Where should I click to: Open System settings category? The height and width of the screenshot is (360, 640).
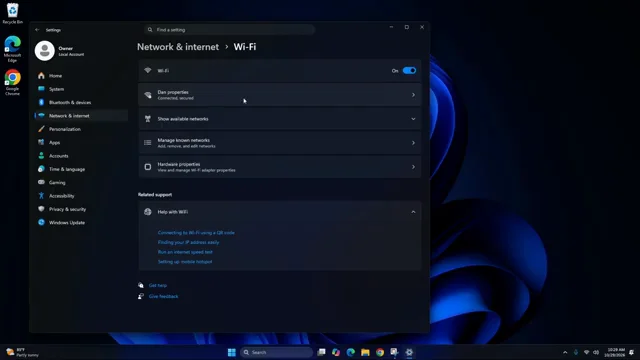81,89
